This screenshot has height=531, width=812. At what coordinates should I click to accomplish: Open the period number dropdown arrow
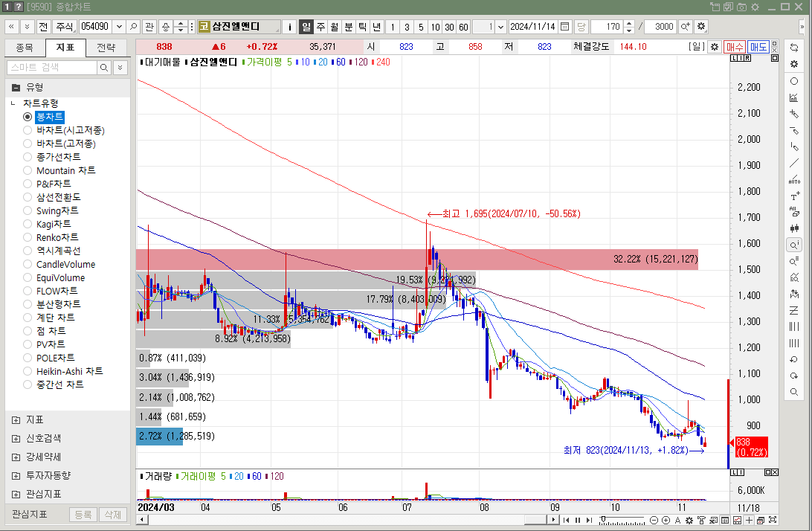500,27
